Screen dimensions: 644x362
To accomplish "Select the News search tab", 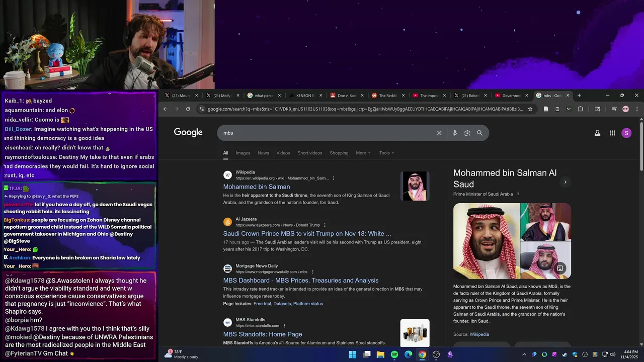I will 263,153.
